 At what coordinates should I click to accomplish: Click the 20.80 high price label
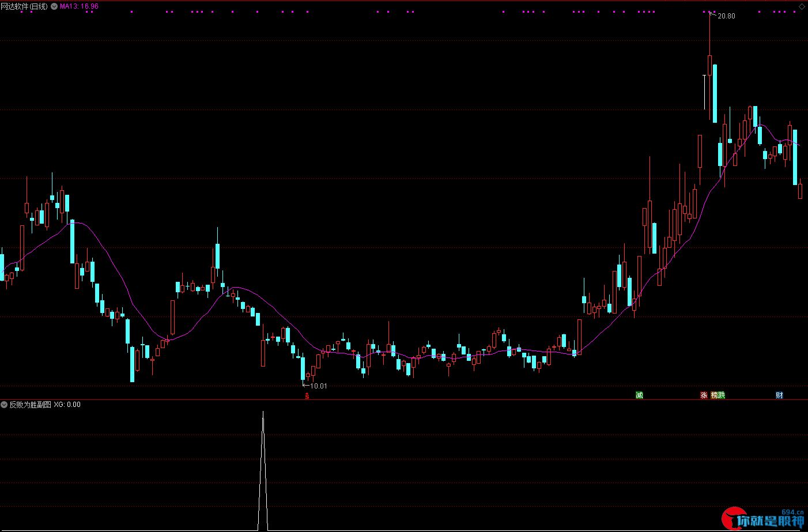point(726,16)
